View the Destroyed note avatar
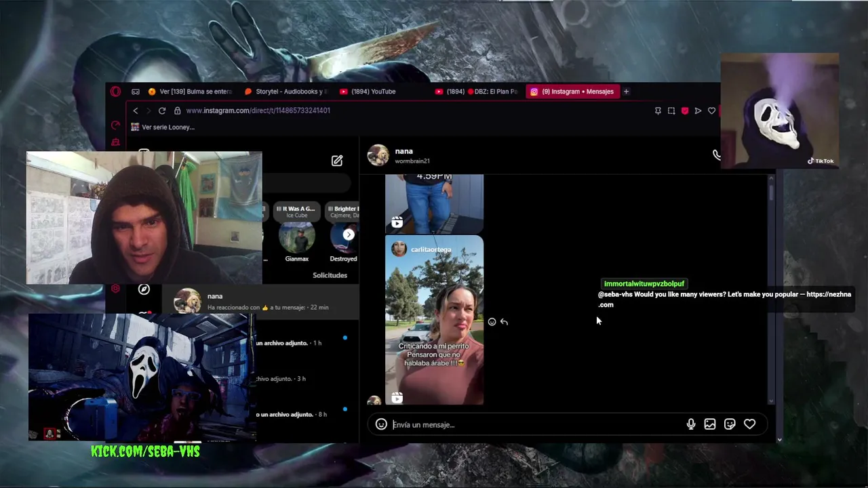 click(x=344, y=238)
